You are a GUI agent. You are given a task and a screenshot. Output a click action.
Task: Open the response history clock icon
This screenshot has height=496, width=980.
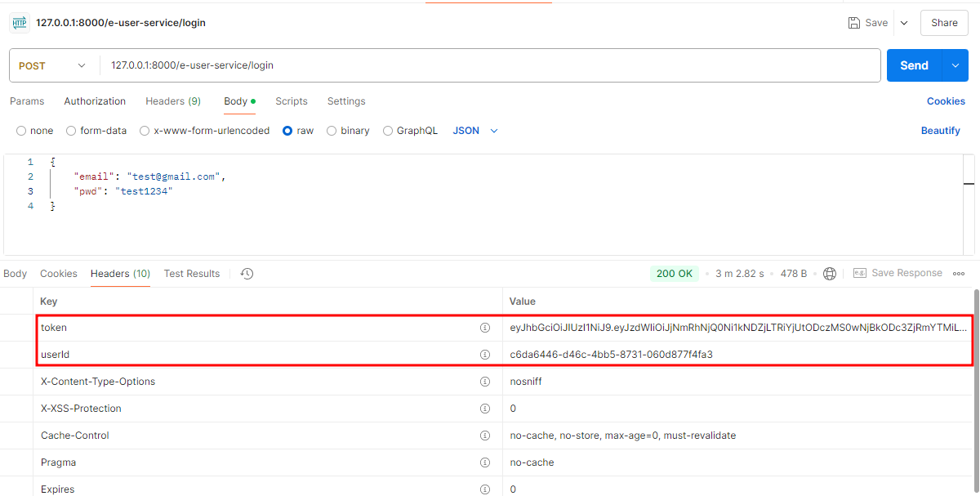247,274
